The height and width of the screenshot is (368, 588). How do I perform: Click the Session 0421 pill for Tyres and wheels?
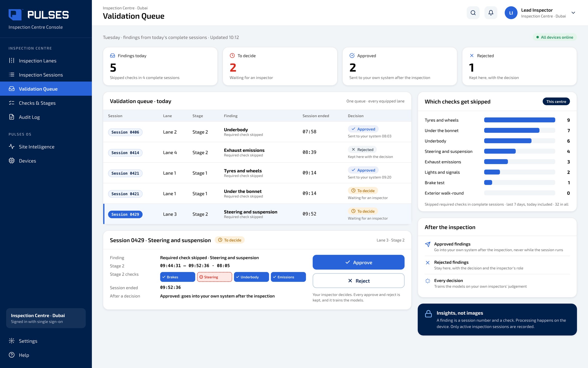[x=125, y=173]
